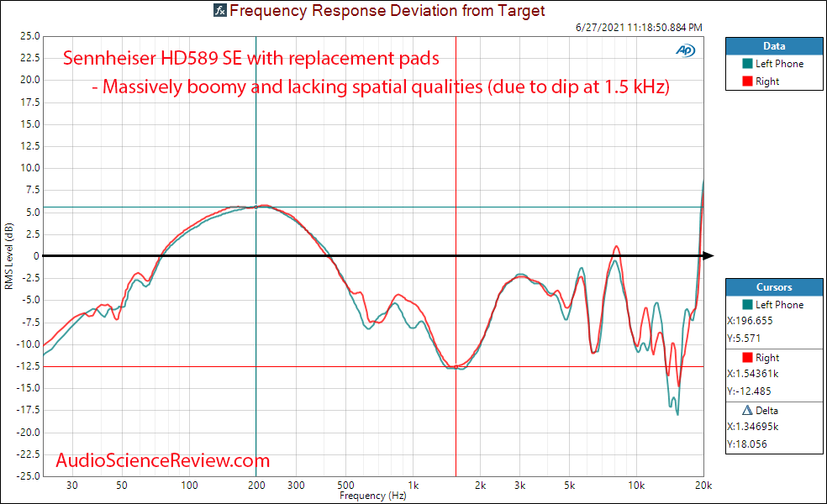Click the -25.0 tick label on level axis
Viewport: 827px width, 504px height.
pos(28,475)
